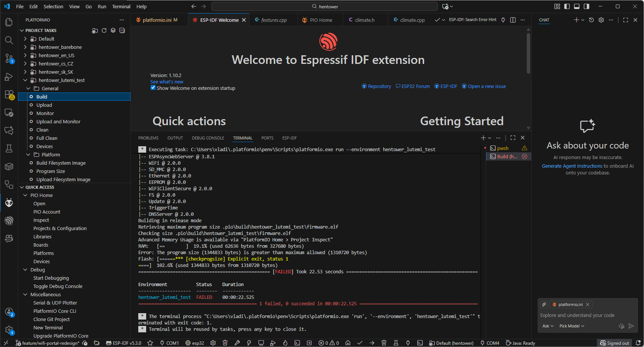Expand the hentower_en_US task group
Viewport: 644px width, 347px height.
[x=25, y=55]
